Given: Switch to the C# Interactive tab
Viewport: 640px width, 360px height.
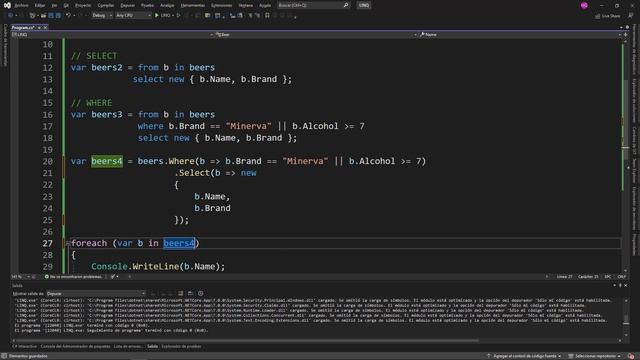Looking at the screenshot, I should (x=25, y=347).
